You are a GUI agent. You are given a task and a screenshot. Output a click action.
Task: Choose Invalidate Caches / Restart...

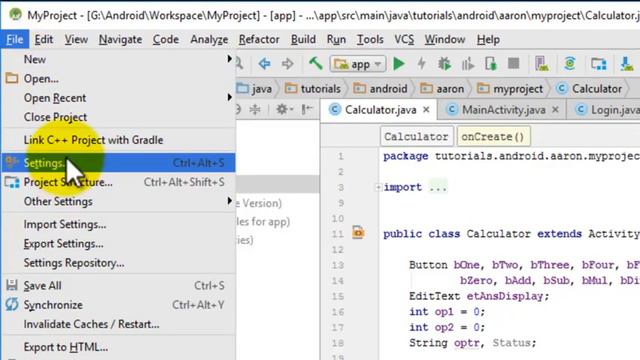118,324
